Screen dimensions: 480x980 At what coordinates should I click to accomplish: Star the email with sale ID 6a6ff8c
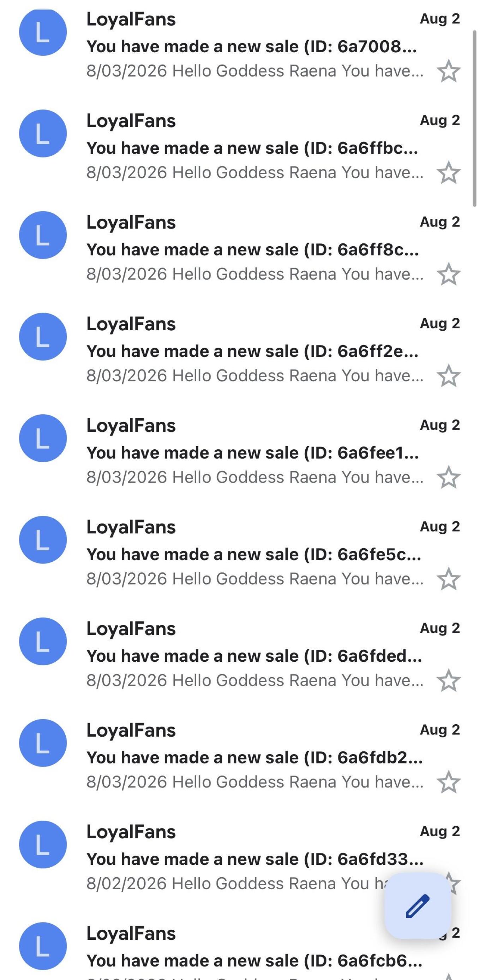coord(449,274)
